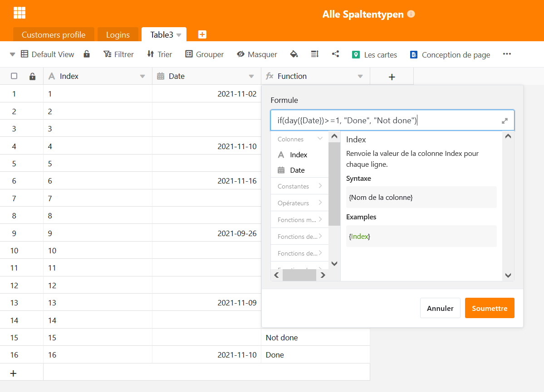Screen dimensions: 544x392
Task: Open the row height settings icon
Action: [x=314, y=54]
